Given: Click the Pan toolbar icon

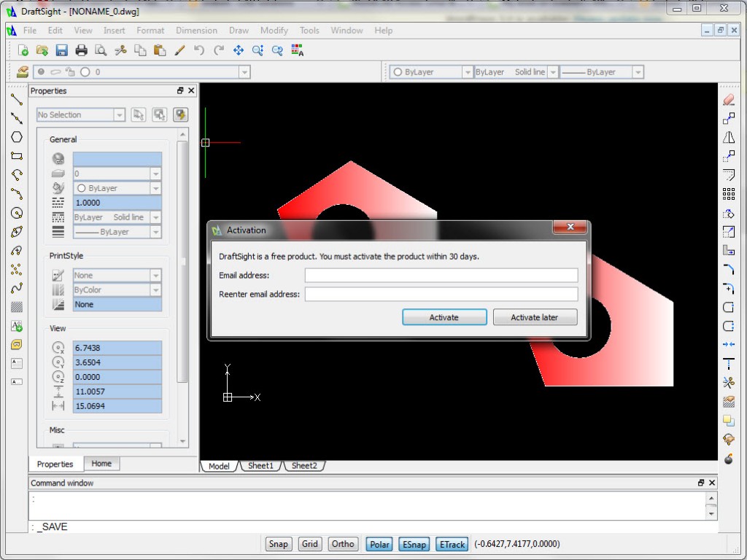Looking at the screenshot, I should coord(237,50).
